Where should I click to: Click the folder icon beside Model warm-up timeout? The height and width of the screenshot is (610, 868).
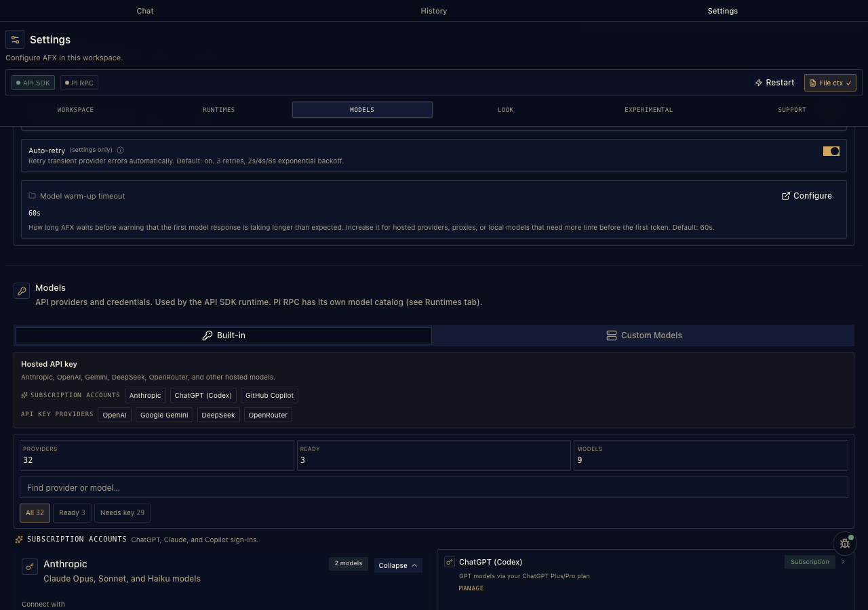point(32,196)
